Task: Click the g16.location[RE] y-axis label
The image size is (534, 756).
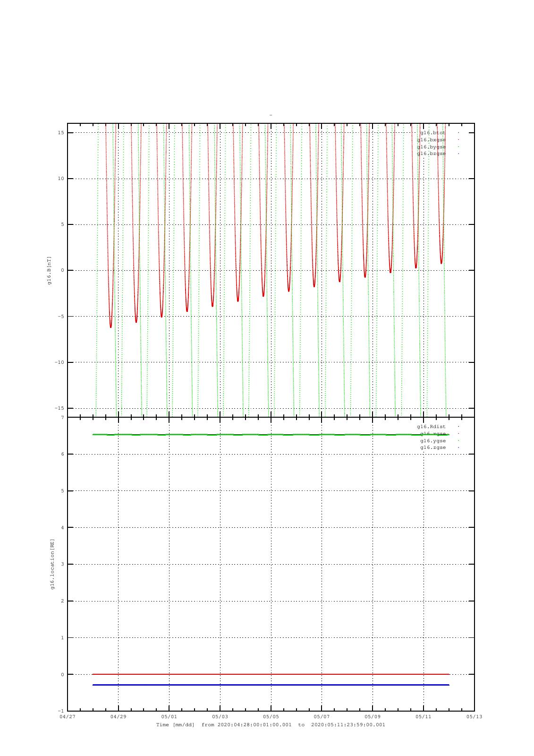Action: click(x=53, y=564)
